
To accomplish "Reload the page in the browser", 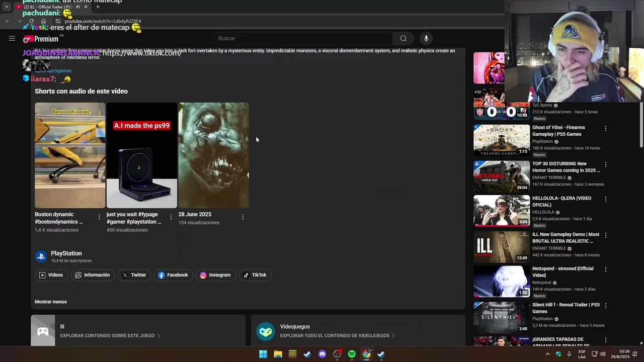I will (32, 21).
